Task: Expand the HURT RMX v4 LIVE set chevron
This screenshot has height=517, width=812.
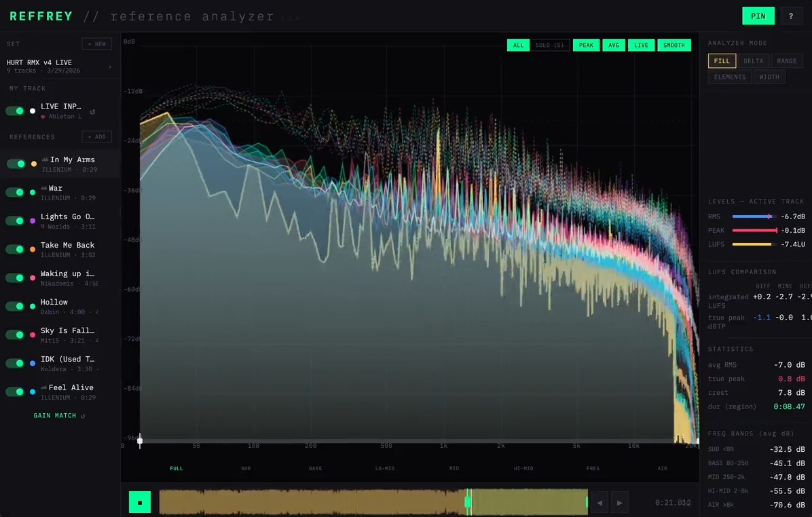Action: (110, 66)
